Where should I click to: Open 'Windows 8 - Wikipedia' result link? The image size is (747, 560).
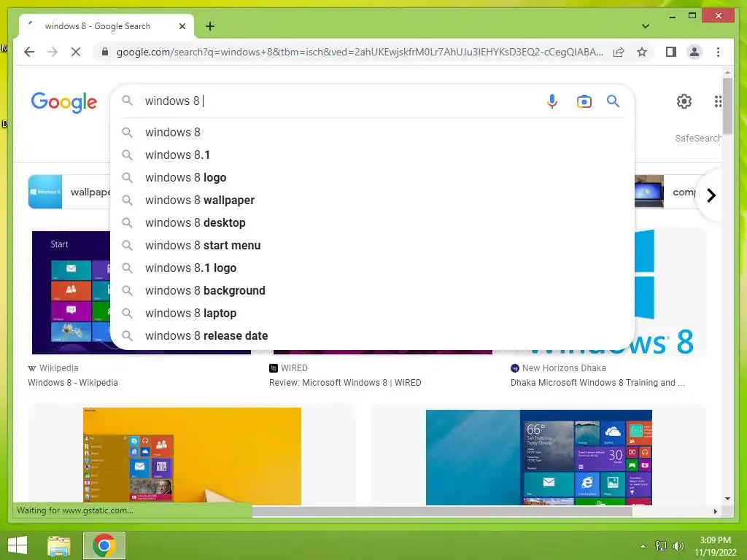tap(73, 382)
